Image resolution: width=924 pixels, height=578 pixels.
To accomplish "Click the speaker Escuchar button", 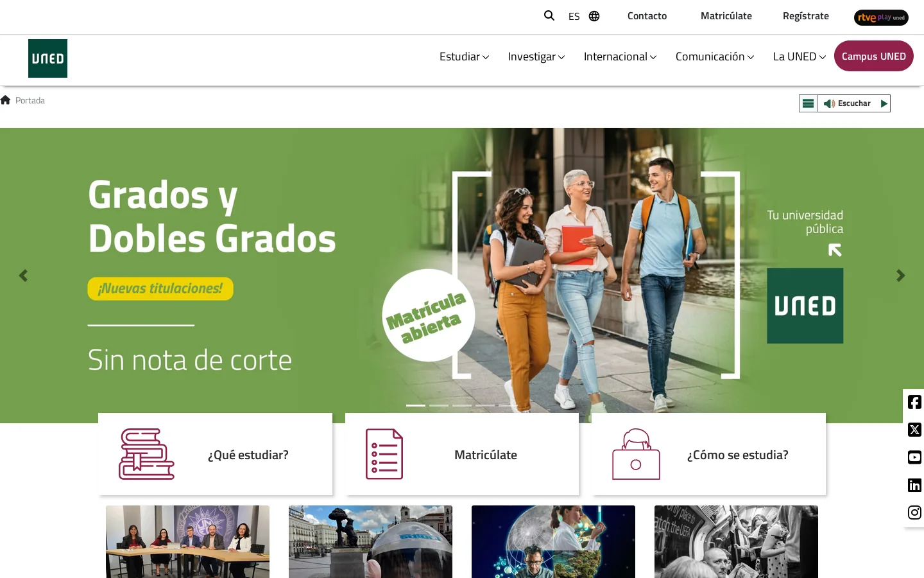I will click(x=847, y=103).
